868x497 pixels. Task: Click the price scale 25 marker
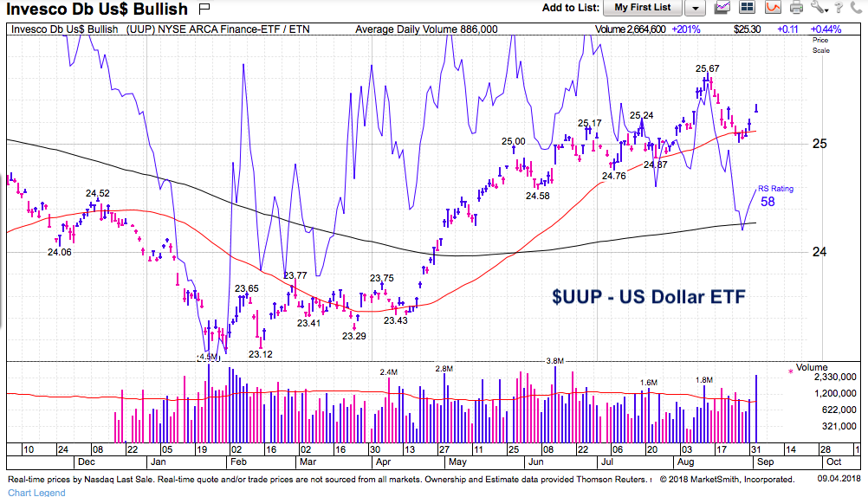click(819, 144)
